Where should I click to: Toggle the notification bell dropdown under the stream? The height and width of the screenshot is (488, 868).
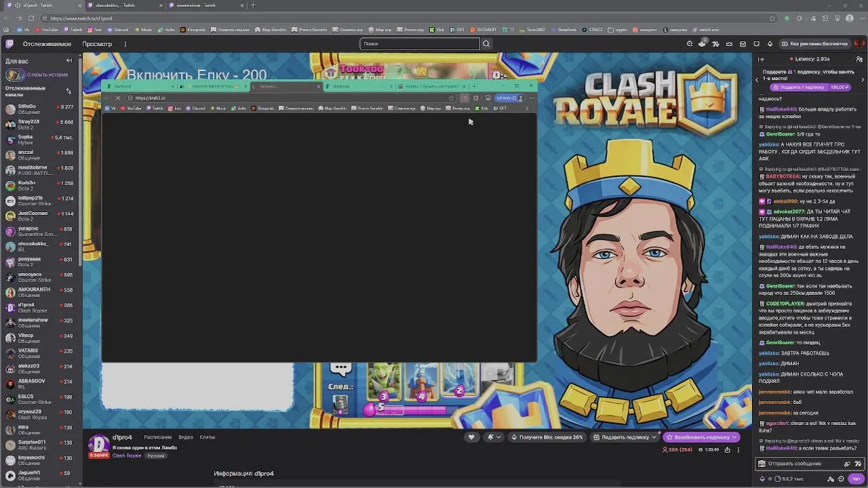point(494,437)
